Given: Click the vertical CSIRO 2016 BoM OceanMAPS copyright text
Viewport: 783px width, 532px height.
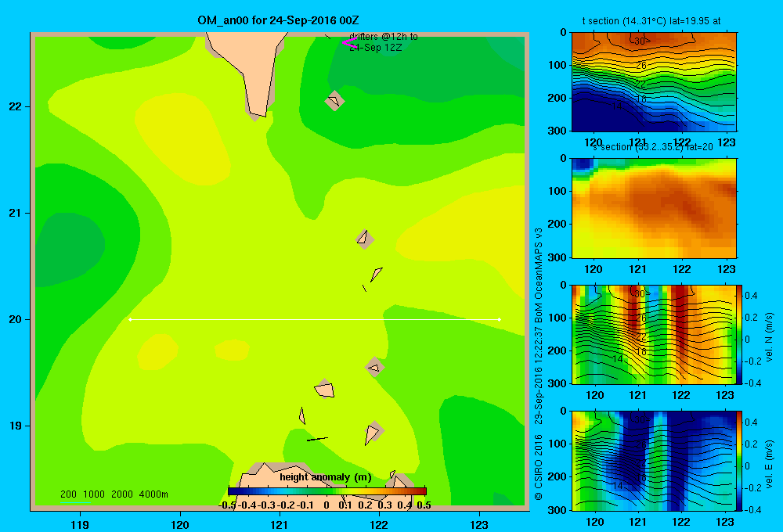Looking at the screenshot, I should coord(539,363).
